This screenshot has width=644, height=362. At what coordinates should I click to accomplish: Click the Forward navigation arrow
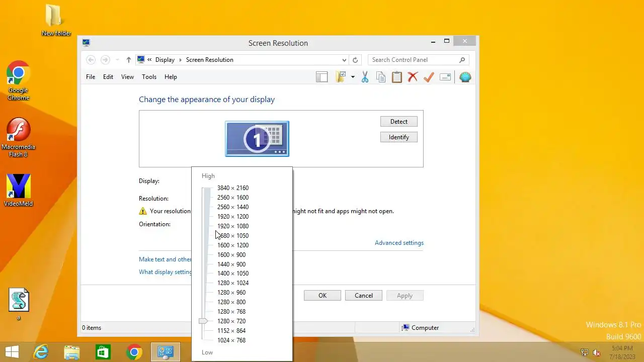point(105,60)
